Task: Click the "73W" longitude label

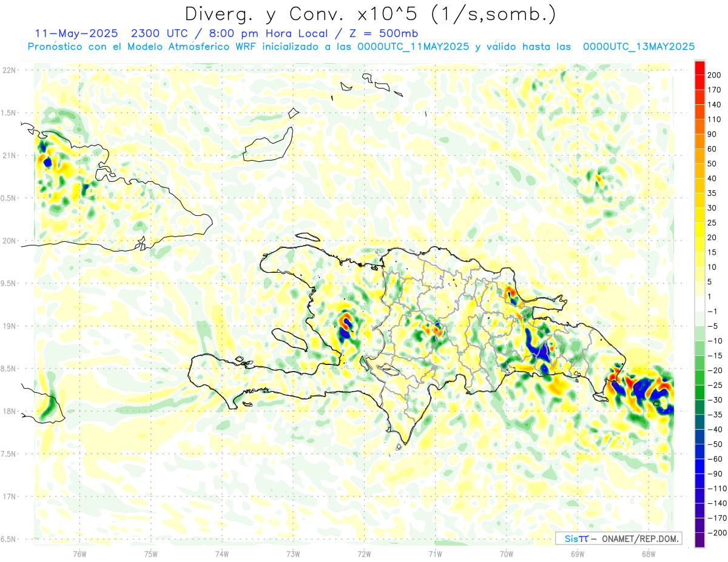Action: (x=293, y=553)
